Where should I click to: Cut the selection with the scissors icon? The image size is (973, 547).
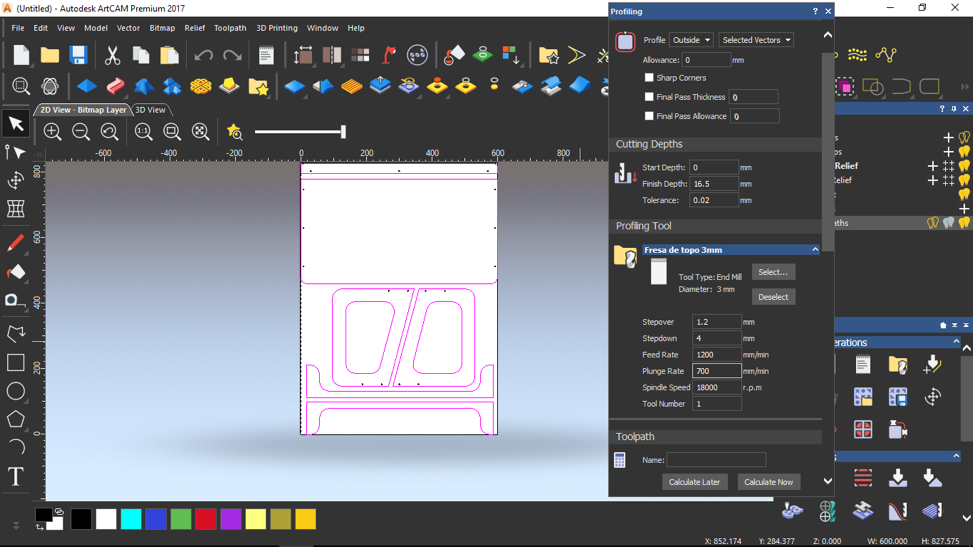pyautogui.click(x=112, y=55)
